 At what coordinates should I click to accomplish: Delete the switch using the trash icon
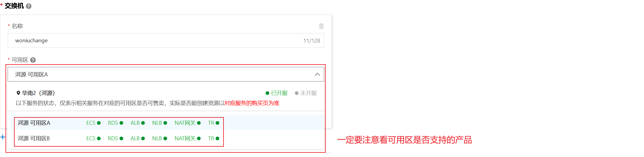[x=321, y=26]
